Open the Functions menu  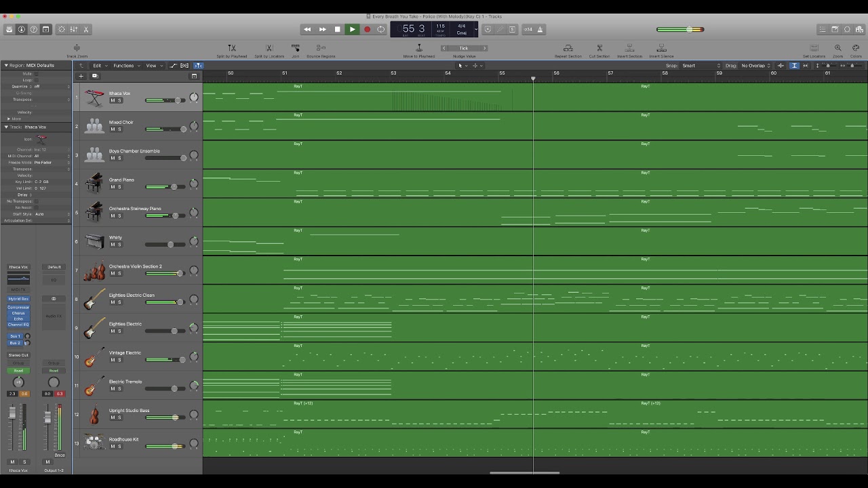(x=125, y=66)
